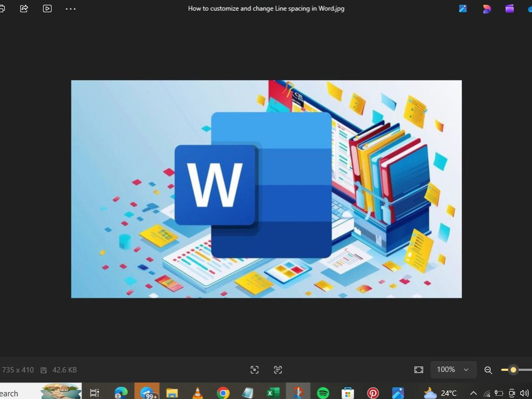Click the tray icon between battery and volume

[512, 393]
